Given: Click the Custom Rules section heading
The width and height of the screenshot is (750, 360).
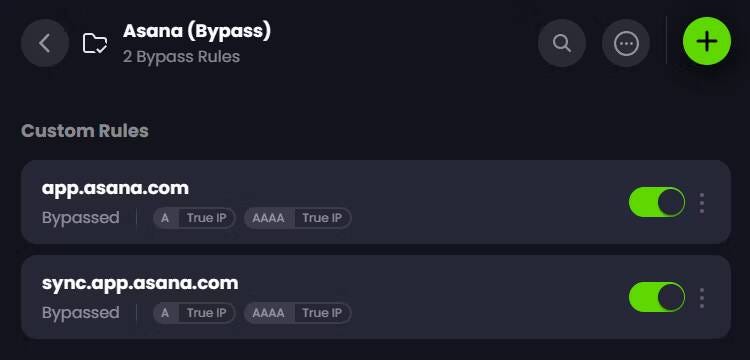Looking at the screenshot, I should click(x=85, y=131).
